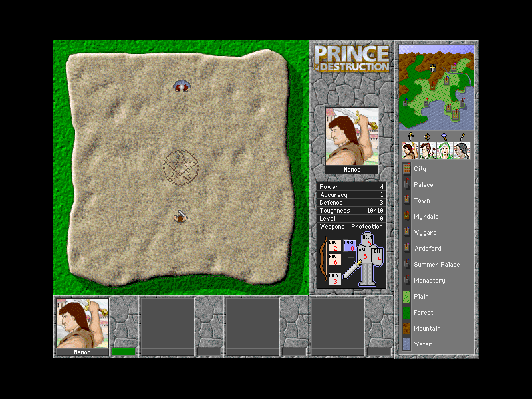Choose the bow class icon above the portraits
This screenshot has height=399, width=532.
[427, 137]
